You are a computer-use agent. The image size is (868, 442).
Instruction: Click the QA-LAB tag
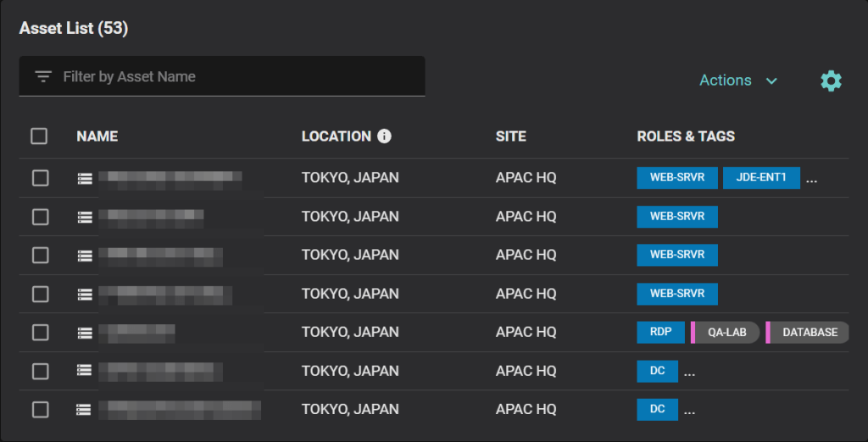pyautogui.click(x=727, y=333)
